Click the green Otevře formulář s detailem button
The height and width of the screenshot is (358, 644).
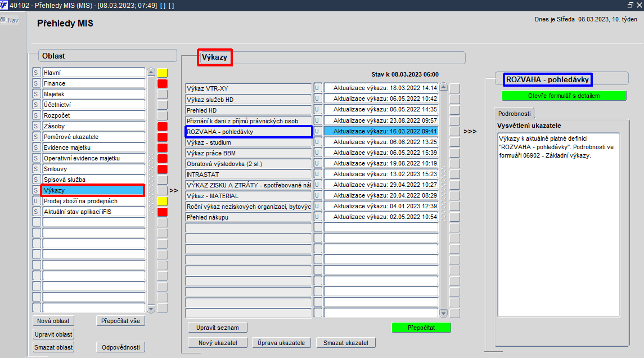pos(564,96)
